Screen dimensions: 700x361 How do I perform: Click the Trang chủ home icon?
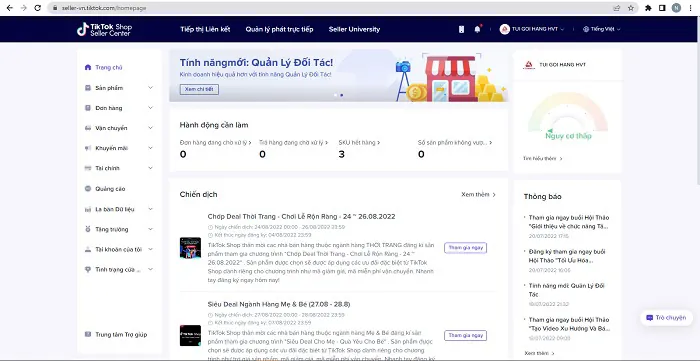(x=88, y=67)
